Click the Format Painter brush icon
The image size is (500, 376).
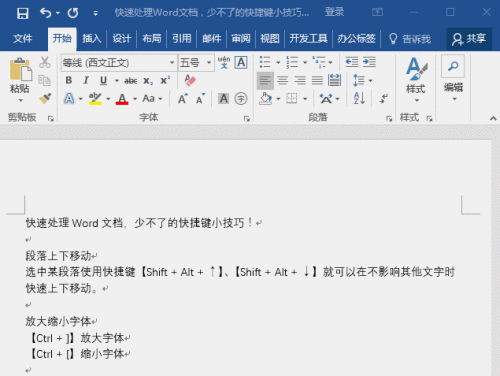point(45,98)
